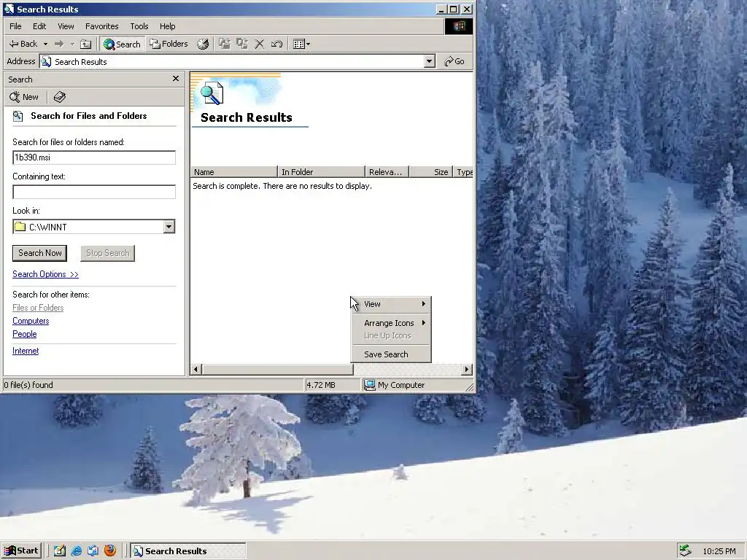Screen dimensions: 747x560
Task: Click the Search Now button
Action: (39, 253)
